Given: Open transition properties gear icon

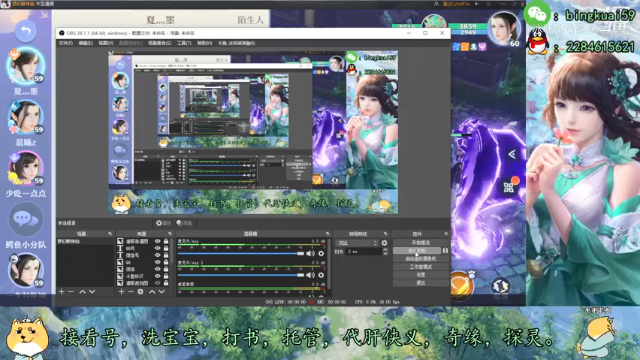Looking at the screenshot, I should click(x=384, y=243).
